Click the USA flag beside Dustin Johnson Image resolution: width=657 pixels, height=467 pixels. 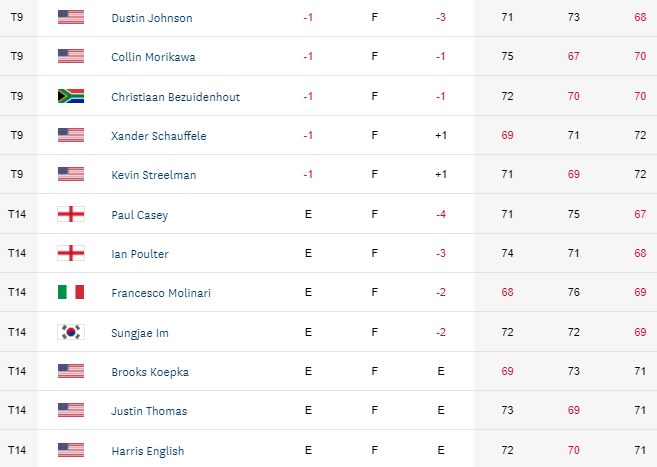point(71,18)
